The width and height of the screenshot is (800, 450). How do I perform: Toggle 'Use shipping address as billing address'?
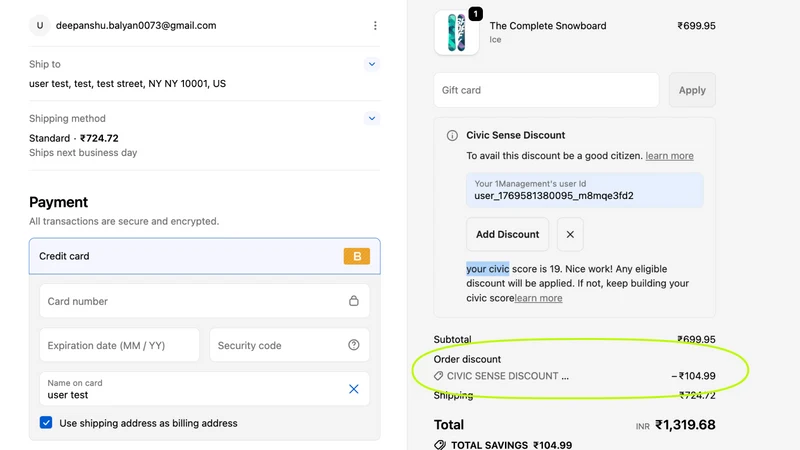click(46, 423)
